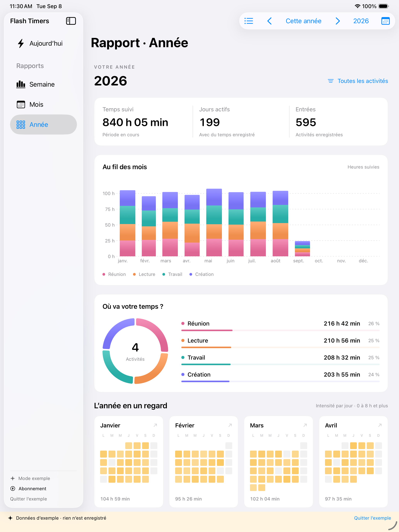The image size is (399, 532).
Task: Click the Réunion legend color dot
Action: click(x=104, y=275)
